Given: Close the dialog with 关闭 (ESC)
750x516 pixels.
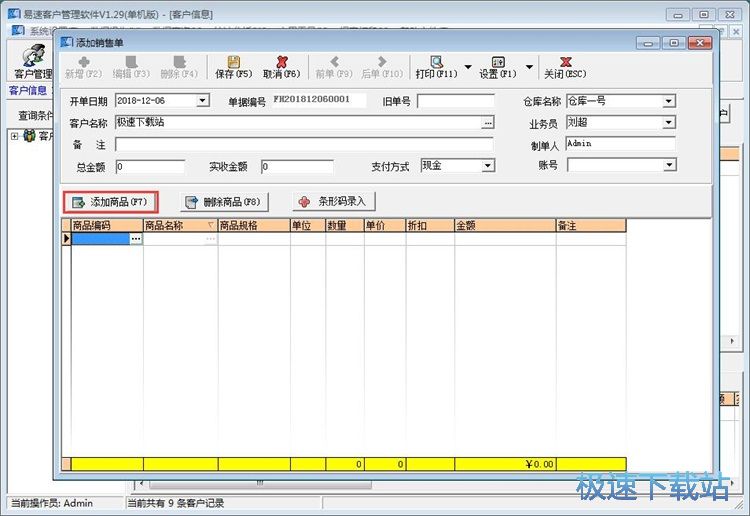Looking at the screenshot, I should [565, 67].
